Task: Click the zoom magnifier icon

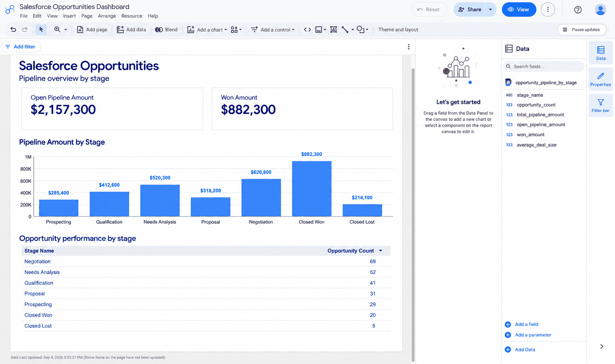Action: [58, 30]
